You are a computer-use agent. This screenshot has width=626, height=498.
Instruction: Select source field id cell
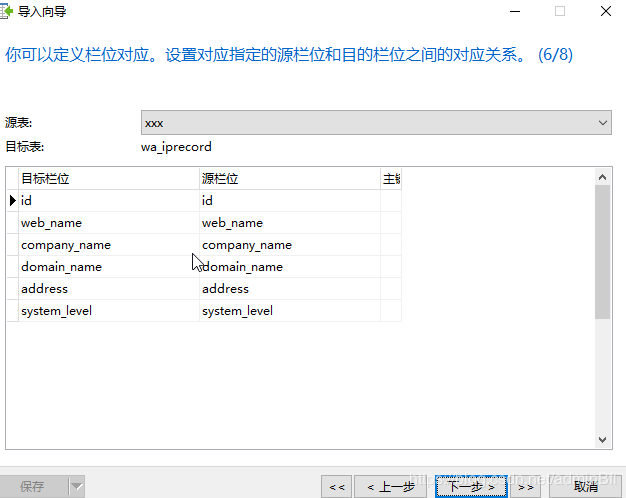pyautogui.click(x=290, y=200)
